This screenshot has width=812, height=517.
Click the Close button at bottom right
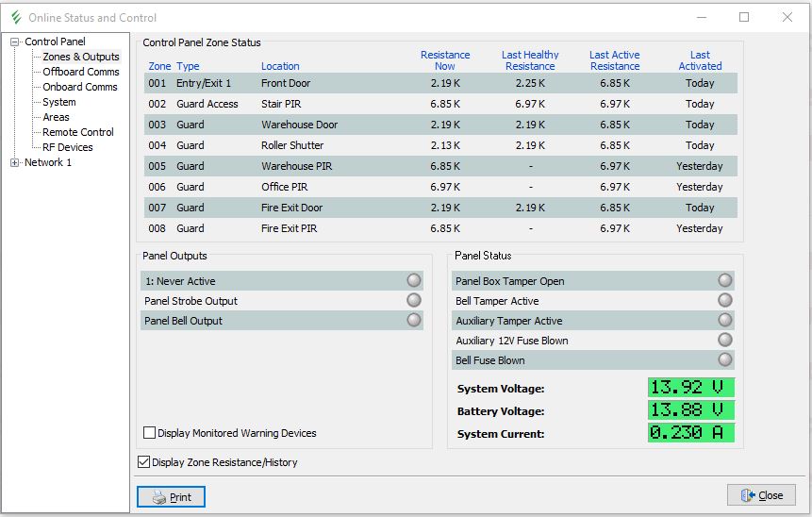(761, 495)
